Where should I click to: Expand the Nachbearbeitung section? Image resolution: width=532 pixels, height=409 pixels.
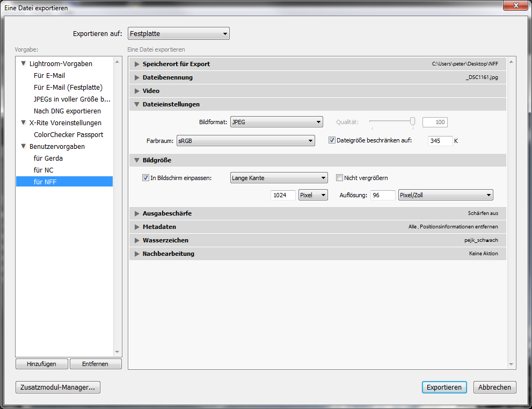[x=137, y=254]
